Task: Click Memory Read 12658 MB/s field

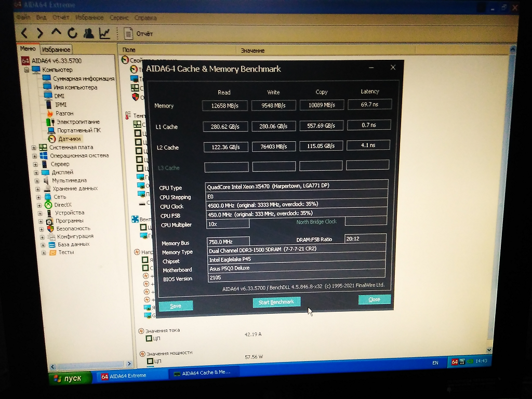Action: click(224, 105)
